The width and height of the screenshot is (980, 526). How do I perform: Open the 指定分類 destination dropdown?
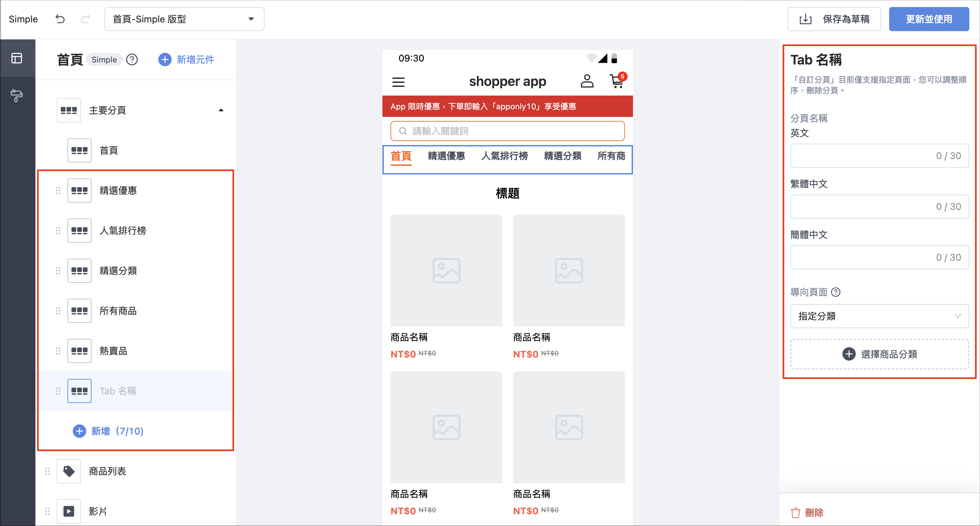point(879,316)
